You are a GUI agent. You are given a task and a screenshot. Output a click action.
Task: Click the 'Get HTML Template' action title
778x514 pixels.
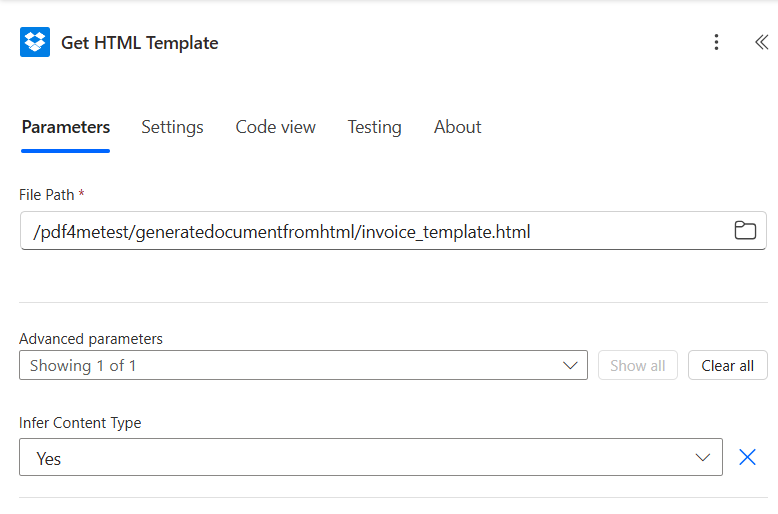point(140,42)
